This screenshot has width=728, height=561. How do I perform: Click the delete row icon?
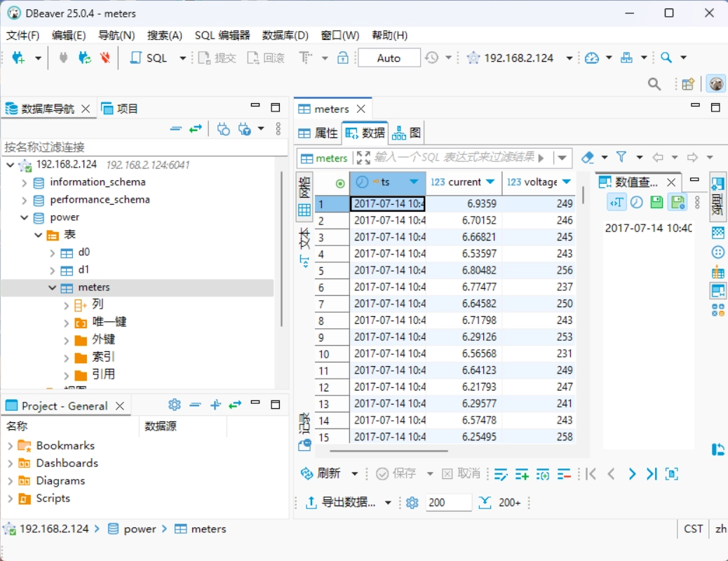tap(564, 474)
